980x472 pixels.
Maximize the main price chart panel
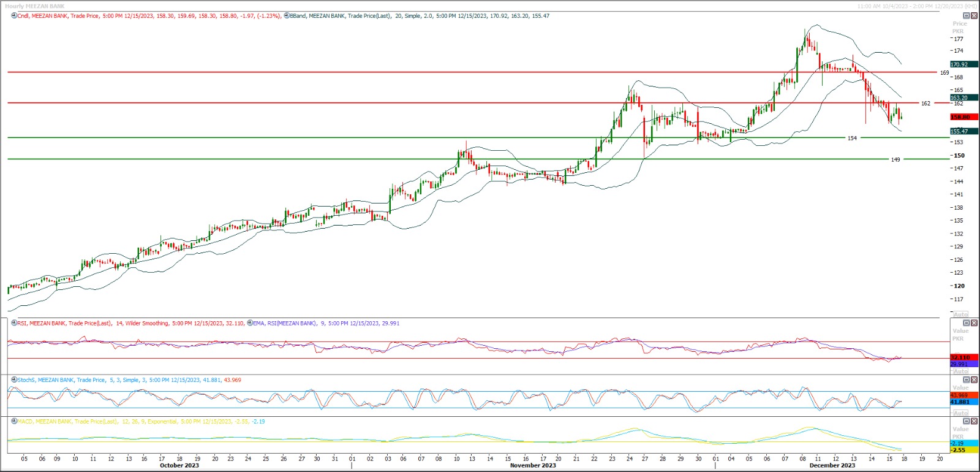pyautogui.click(x=967, y=16)
